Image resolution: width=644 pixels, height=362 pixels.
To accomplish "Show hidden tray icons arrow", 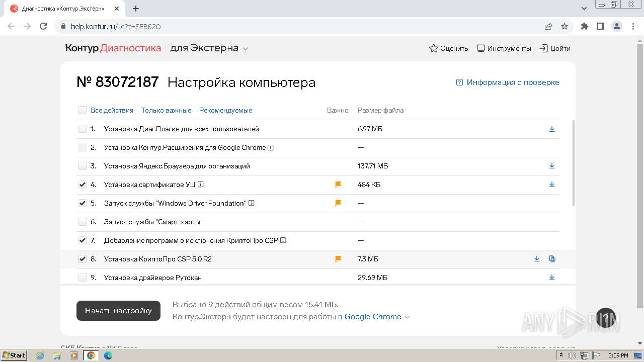I will pyautogui.click(x=562, y=355).
